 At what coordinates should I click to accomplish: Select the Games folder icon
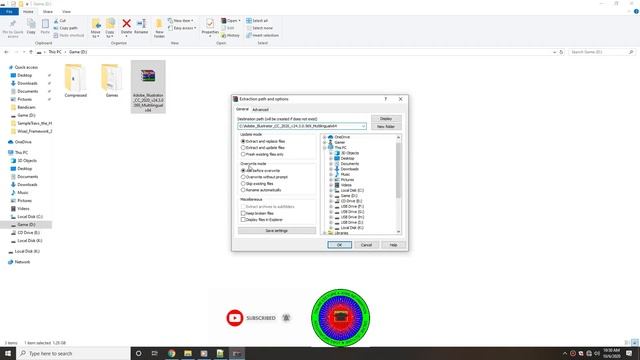tap(111, 81)
